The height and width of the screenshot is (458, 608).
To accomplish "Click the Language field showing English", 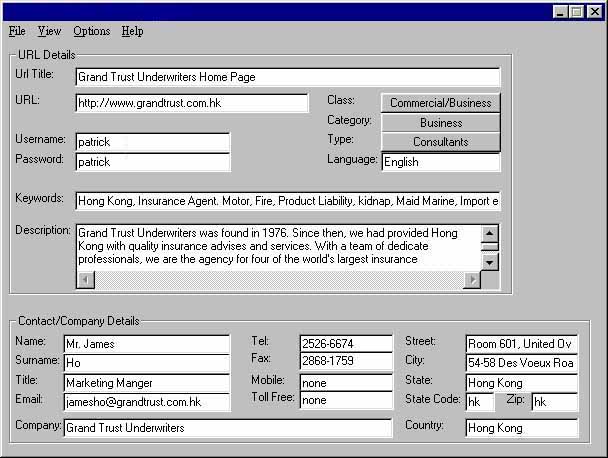I will click(x=441, y=162).
